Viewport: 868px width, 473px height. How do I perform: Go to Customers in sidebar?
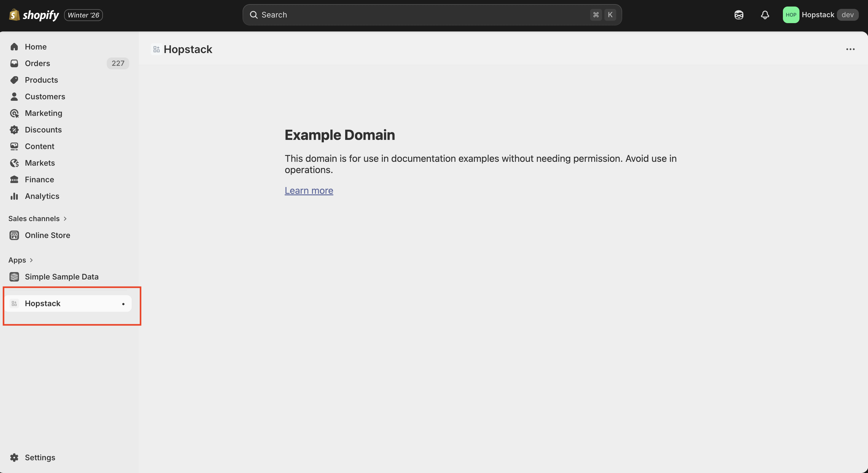click(45, 97)
